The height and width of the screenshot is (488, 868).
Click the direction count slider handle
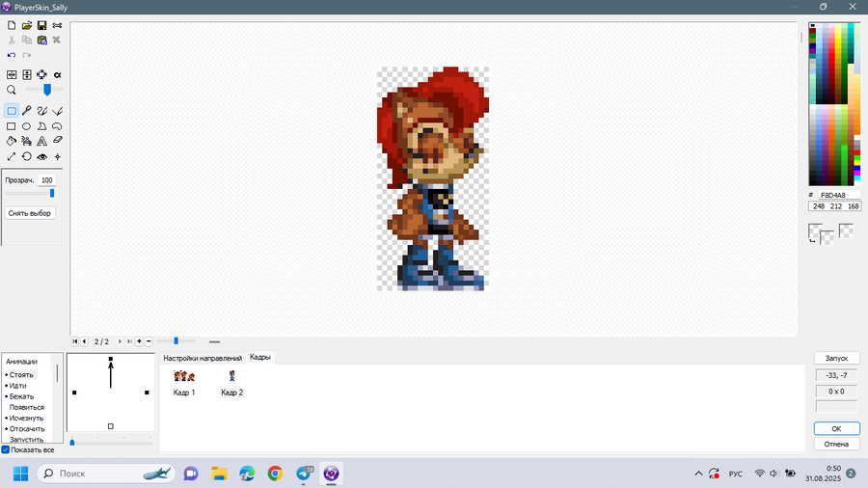(x=72, y=442)
